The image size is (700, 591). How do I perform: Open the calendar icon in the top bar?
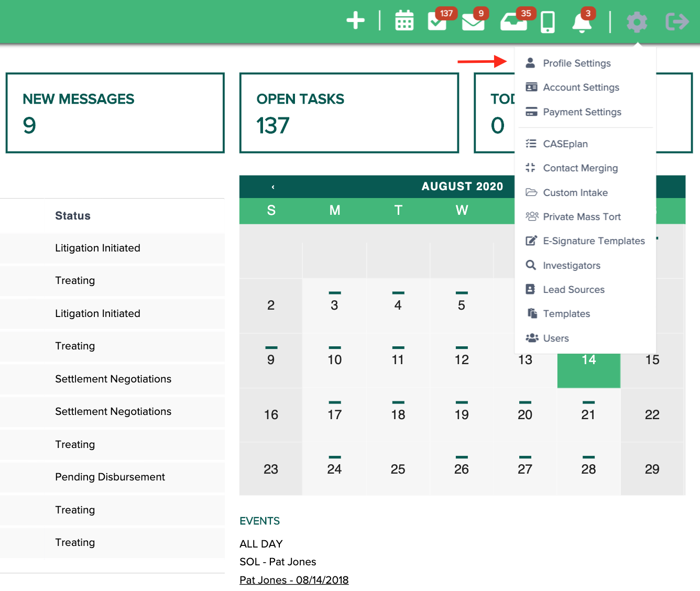click(x=404, y=21)
